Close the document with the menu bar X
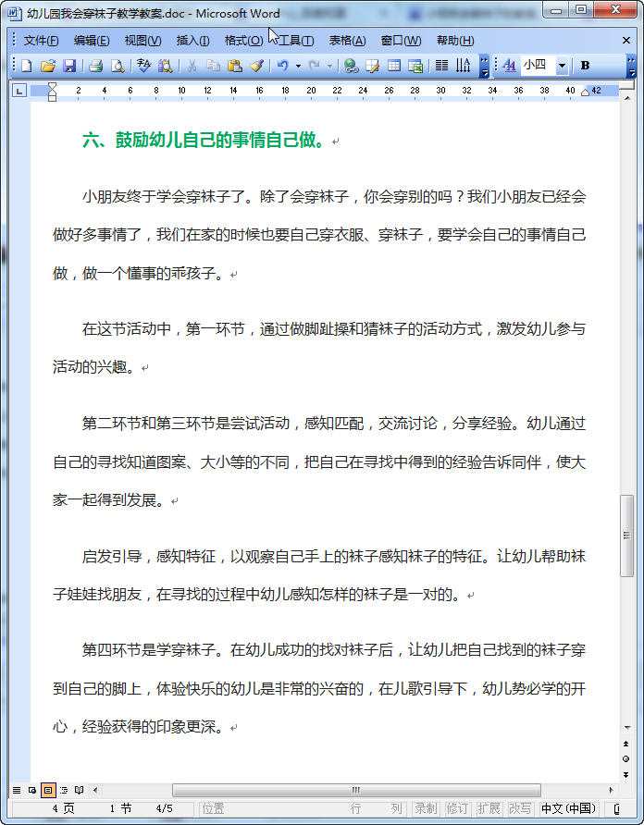 point(626,41)
